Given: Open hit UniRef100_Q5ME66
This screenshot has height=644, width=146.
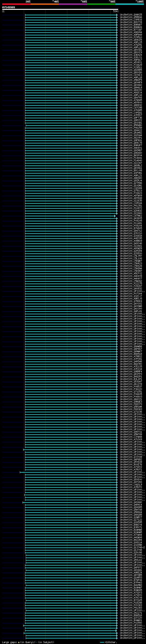Looking at the screenshot, I should [x=131, y=17].
